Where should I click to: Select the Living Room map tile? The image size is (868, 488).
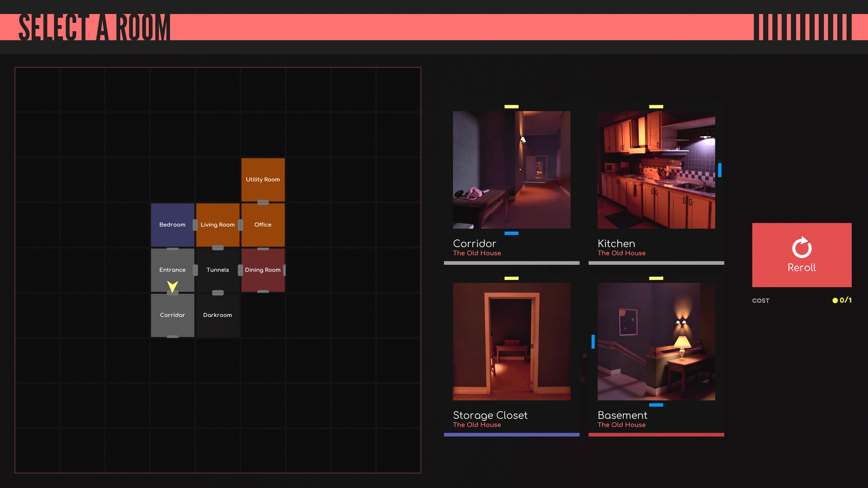(x=218, y=225)
